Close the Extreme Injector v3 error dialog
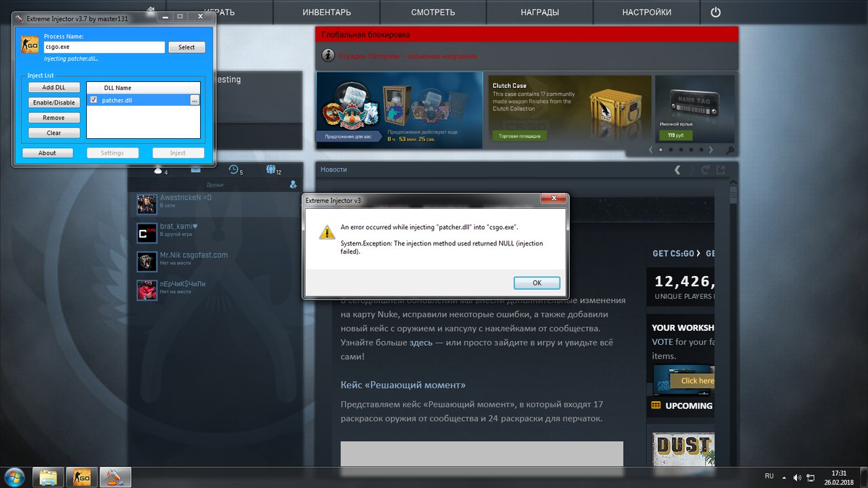 pos(554,199)
